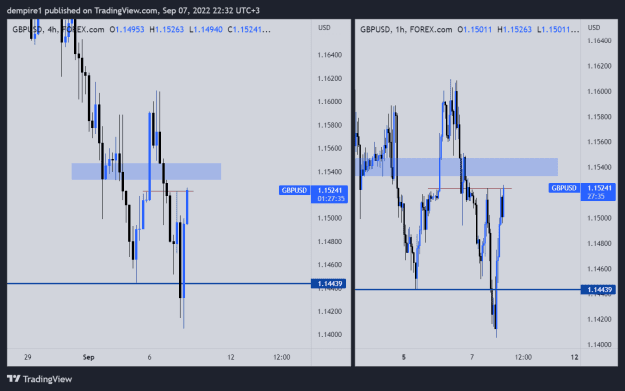Click the 1.16400 axis label on 4h chart

pos(330,55)
